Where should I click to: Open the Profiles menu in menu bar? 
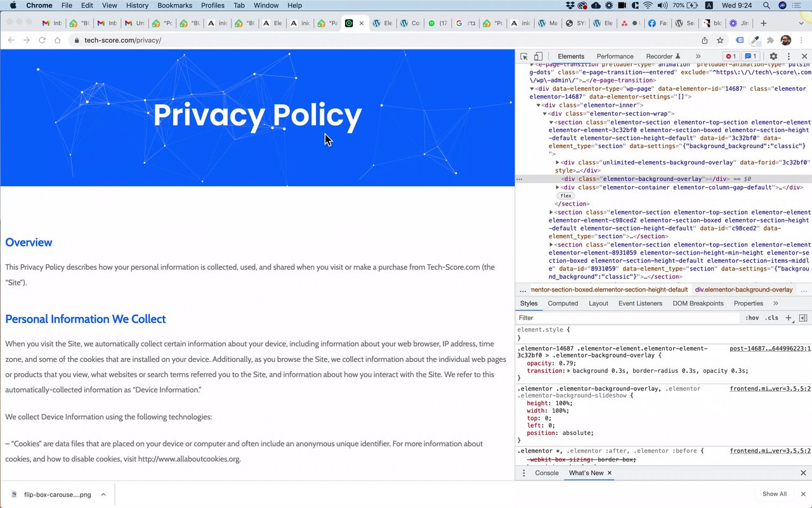coord(213,6)
